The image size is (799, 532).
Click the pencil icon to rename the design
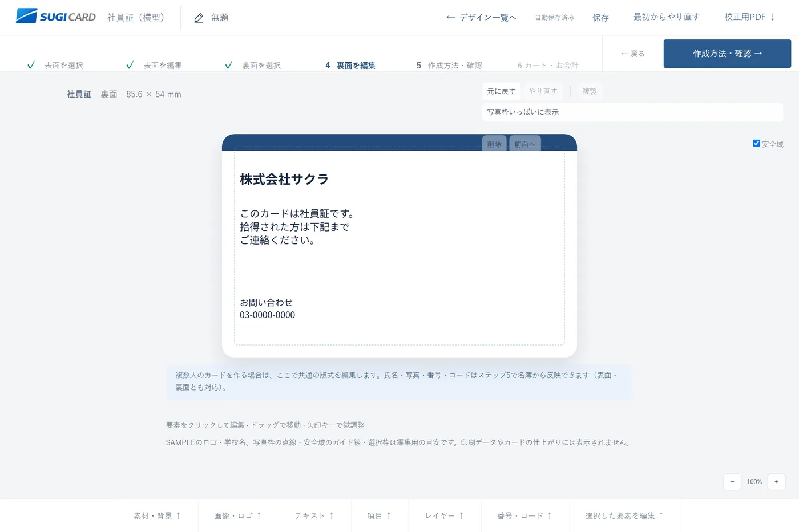tap(199, 18)
